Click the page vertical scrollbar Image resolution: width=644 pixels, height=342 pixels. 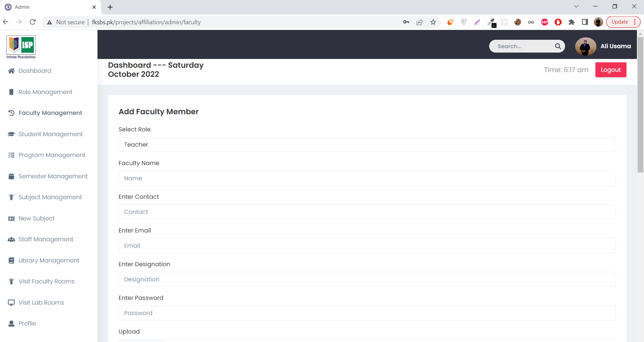click(640, 104)
